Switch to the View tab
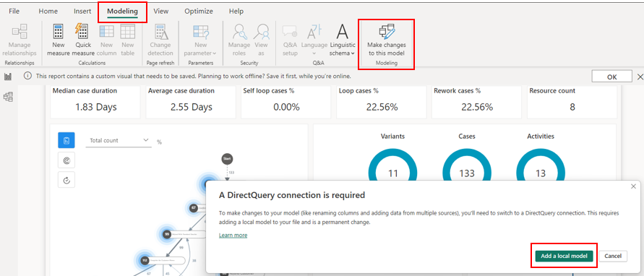 pyautogui.click(x=161, y=11)
